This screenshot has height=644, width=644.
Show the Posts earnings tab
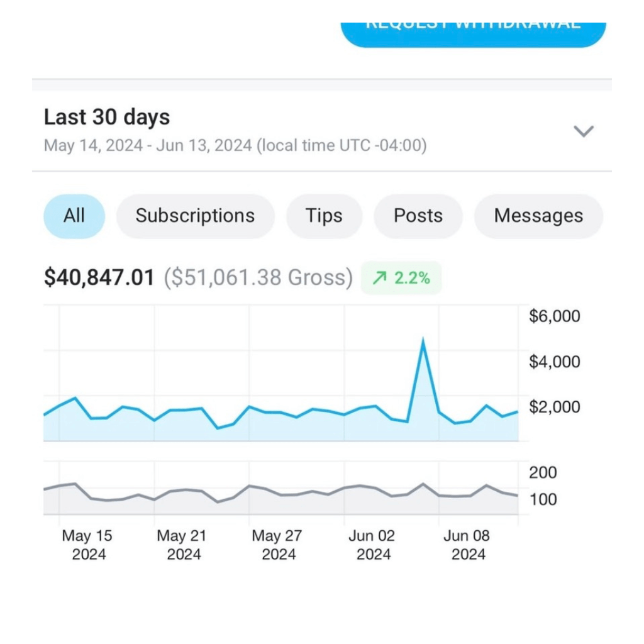click(x=418, y=216)
